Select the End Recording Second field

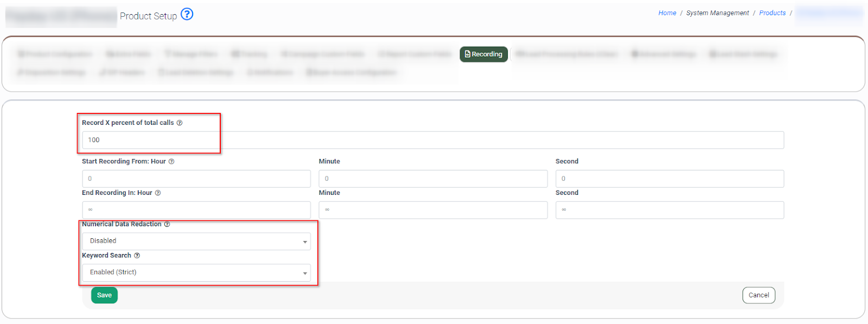click(x=669, y=210)
